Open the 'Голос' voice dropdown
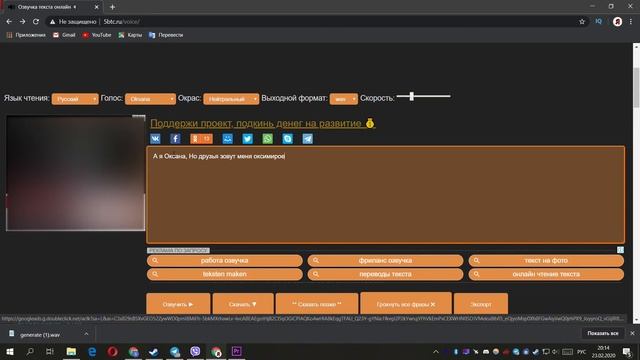This screenshot has height=360, width=640. [150, 99]
